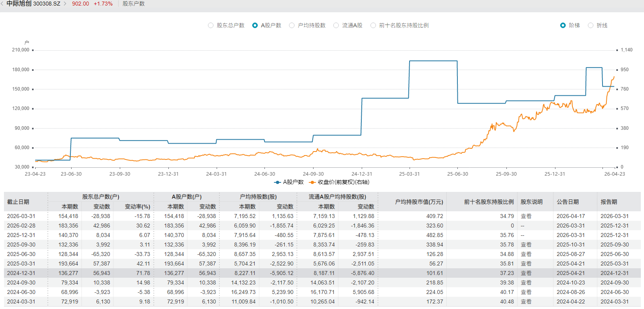Click the 户均持股市值(万元) column header
This screenshot has width=644, height=309.
[419, 202]
